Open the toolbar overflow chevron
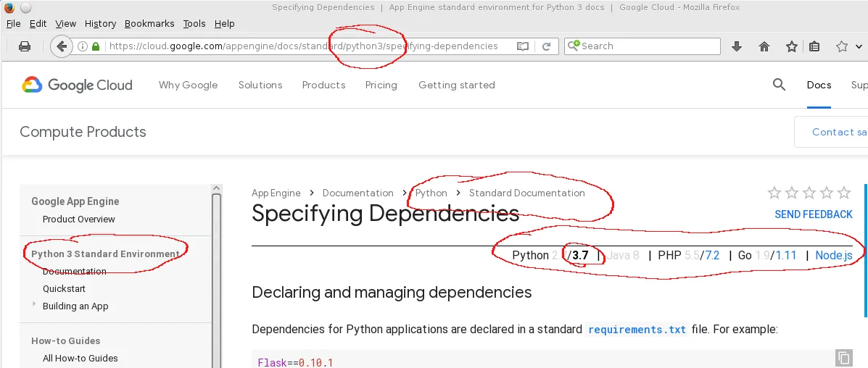 coord(860,46)
